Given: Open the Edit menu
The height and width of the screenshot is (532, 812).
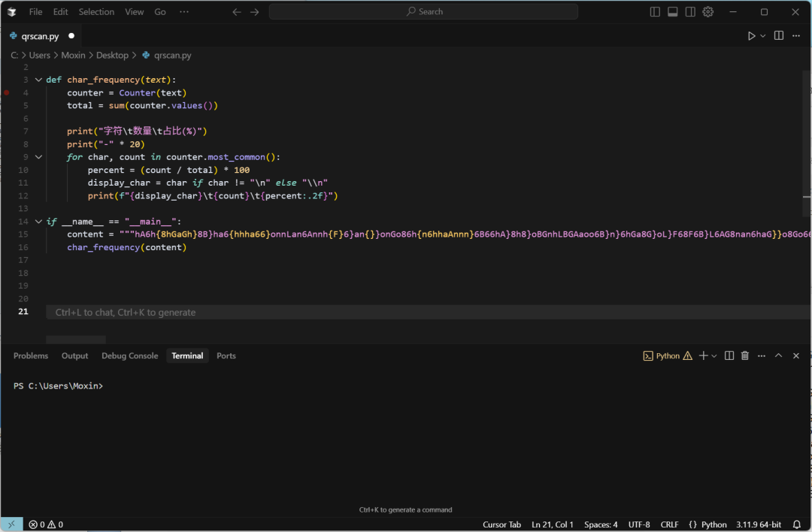Looking at the screenshot, I should (x=61, y=12).
